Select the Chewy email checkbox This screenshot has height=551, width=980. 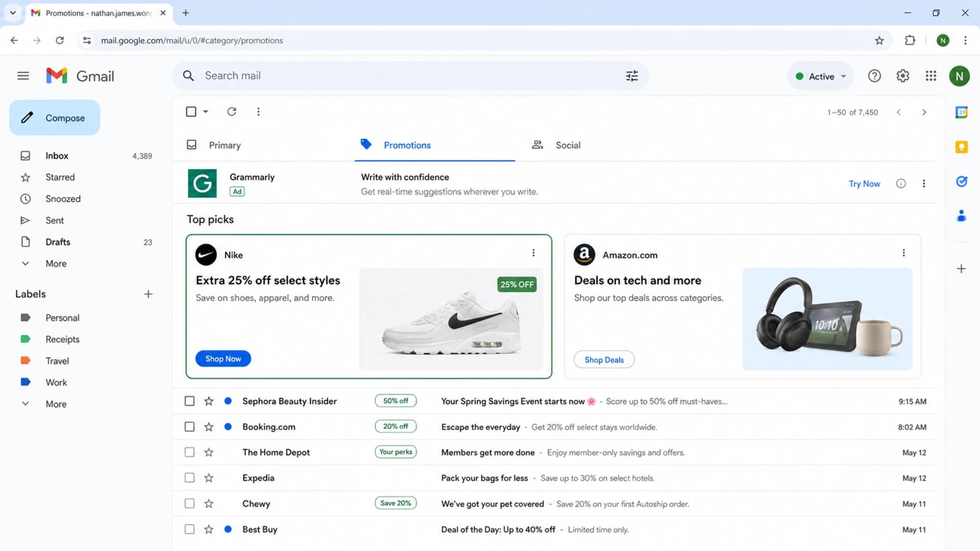click(x=189, y=504)
